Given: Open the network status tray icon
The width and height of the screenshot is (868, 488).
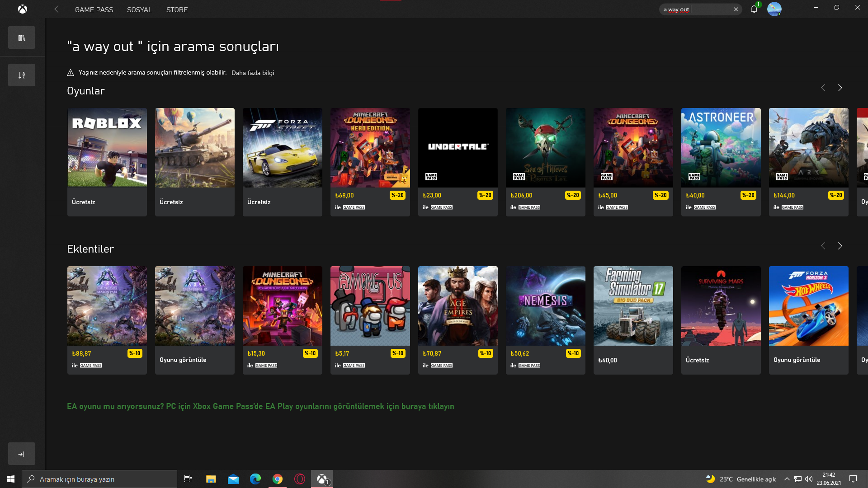Looking at the screenshot, I should coord(798,479).
